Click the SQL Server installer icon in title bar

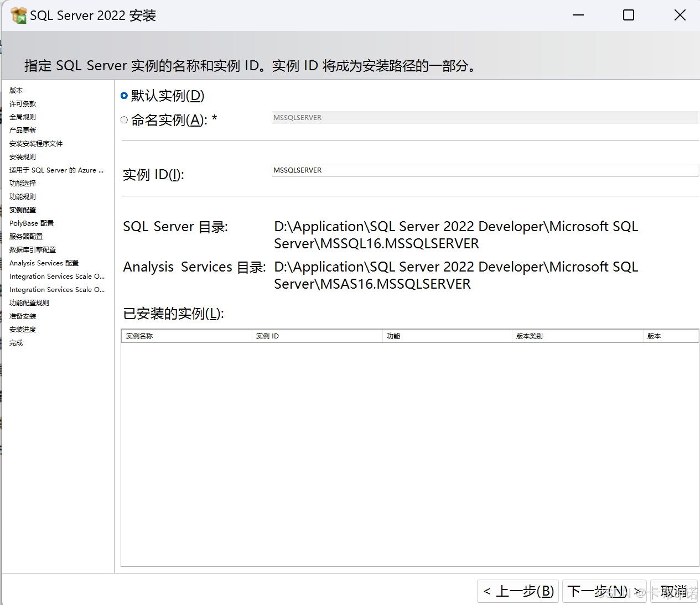coord(18,15)
